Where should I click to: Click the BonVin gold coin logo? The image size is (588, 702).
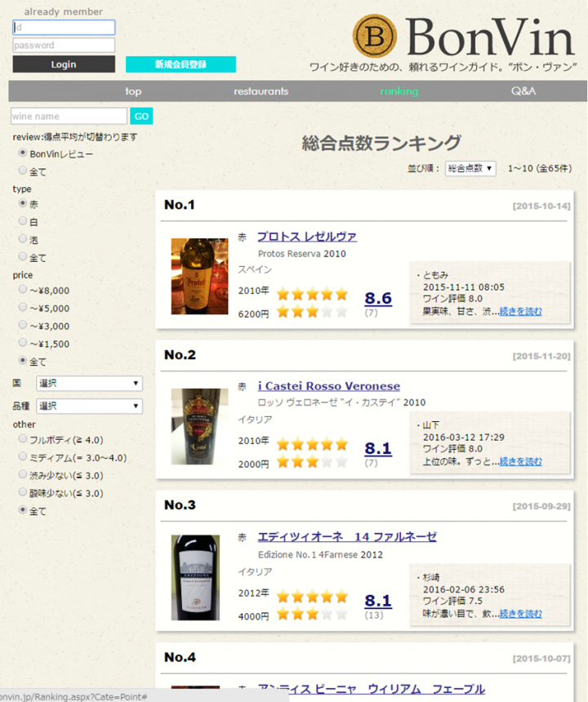374,36
